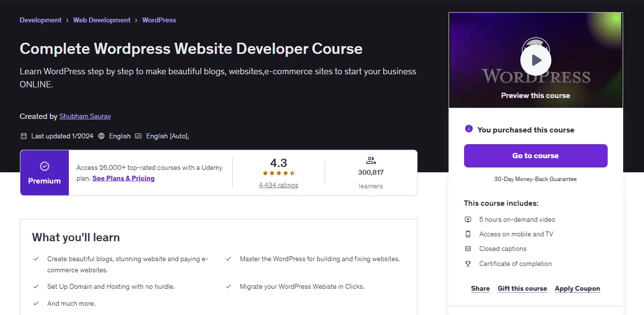This screenshot has width=644, height=315.
Task: Click the on-demand video icon
Action: click(468, 219)
